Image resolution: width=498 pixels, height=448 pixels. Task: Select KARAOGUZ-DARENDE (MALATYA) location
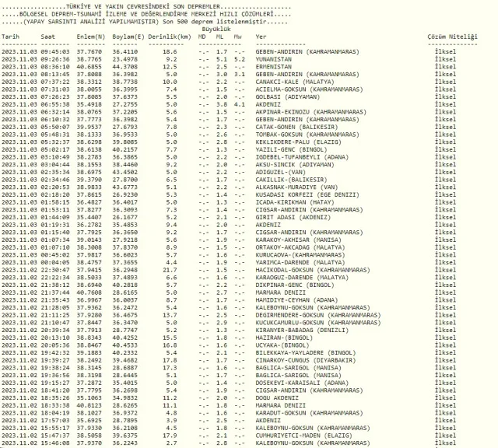302,278
